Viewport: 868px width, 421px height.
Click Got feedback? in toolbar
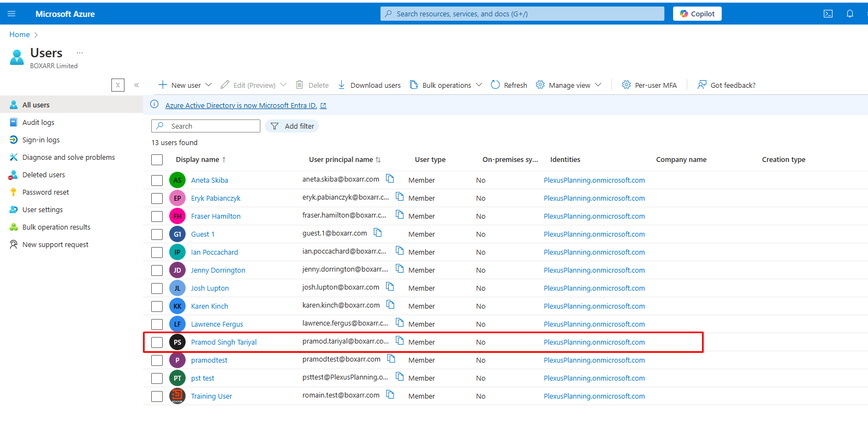click(727, 85)
